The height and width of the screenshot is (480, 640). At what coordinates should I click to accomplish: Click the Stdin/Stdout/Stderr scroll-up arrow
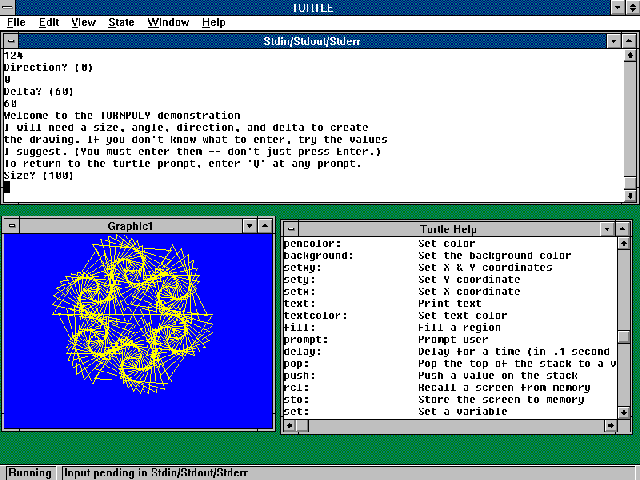(x=629, y=57)
